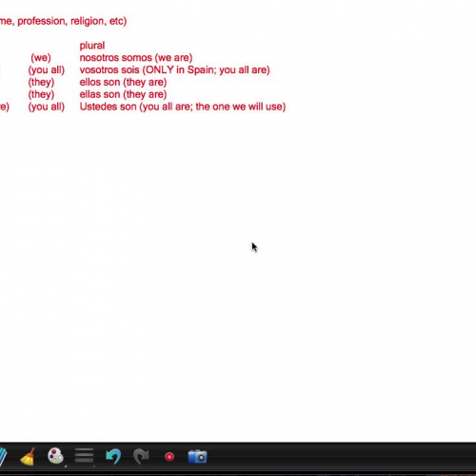476x476 pixels.
Task: Click the broom clear-screen icon
Action: click(28, 456)
